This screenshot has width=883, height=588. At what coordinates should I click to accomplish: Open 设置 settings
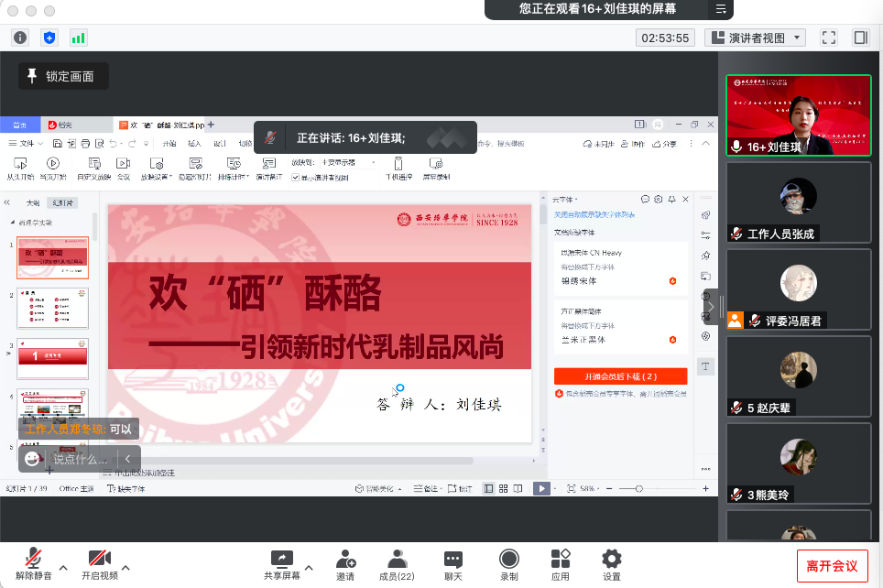[612, 564]
